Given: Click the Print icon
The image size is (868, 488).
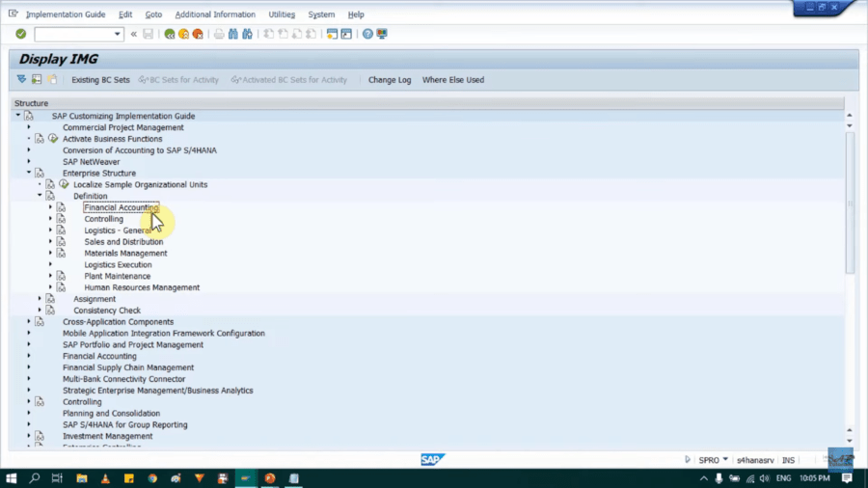Looking at the screenshot, I should tap(219, 35).
